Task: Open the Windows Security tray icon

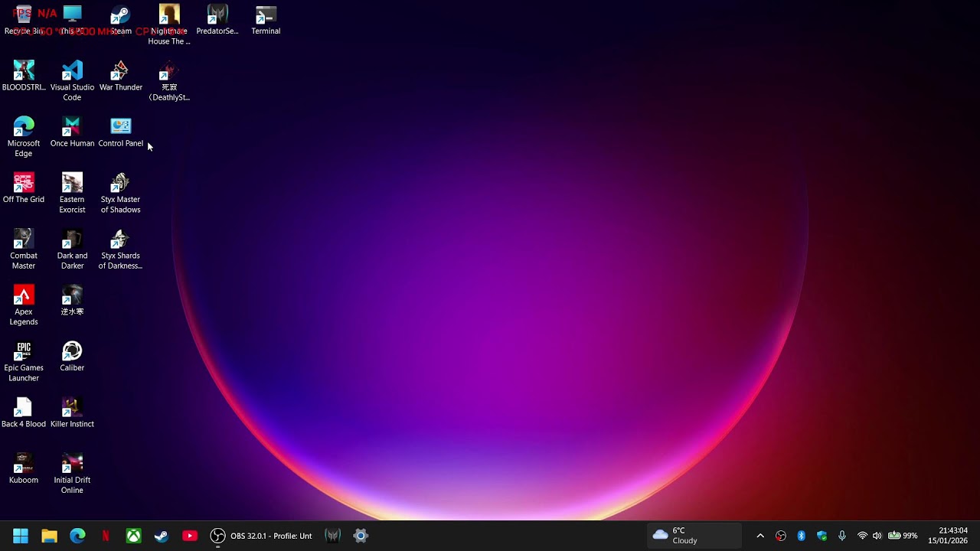Action: [x=822, y=536]
